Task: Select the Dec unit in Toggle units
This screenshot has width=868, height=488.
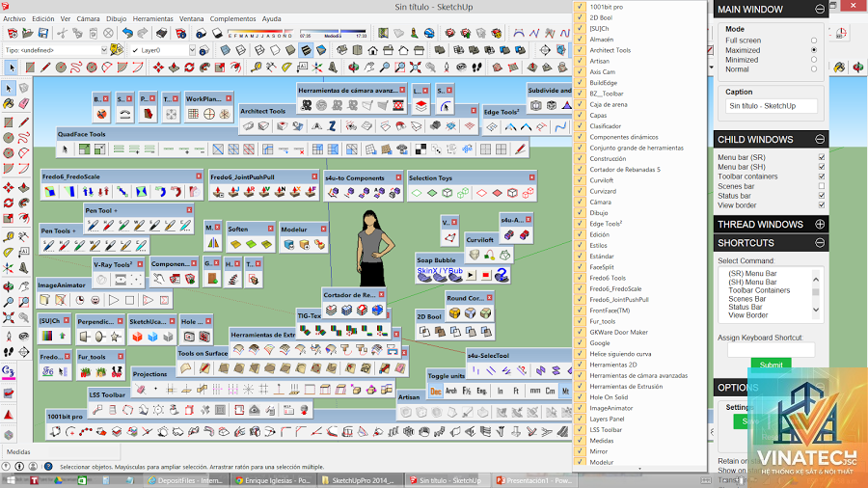Action: (x=436, y=392)
